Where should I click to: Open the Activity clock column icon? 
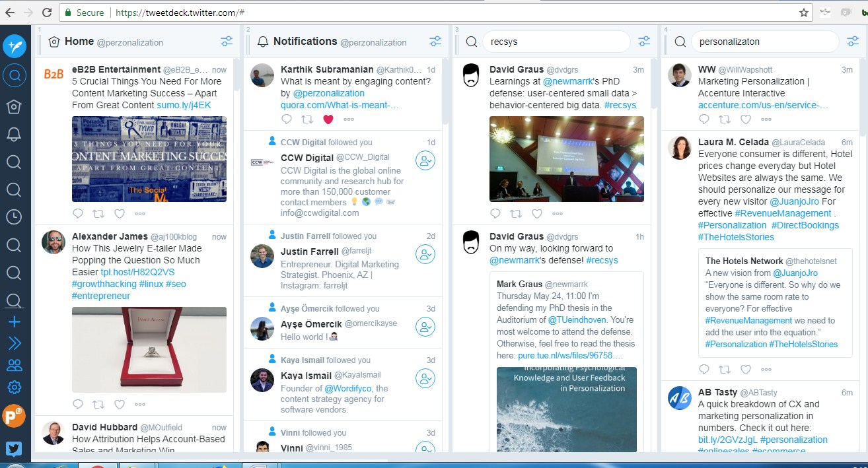coord(14,217)
